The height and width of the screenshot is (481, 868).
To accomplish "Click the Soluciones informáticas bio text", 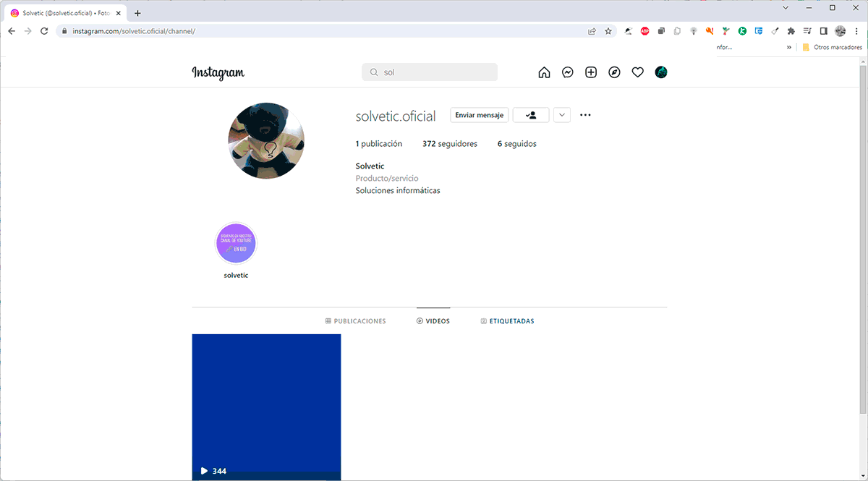I will click(398, 191).
